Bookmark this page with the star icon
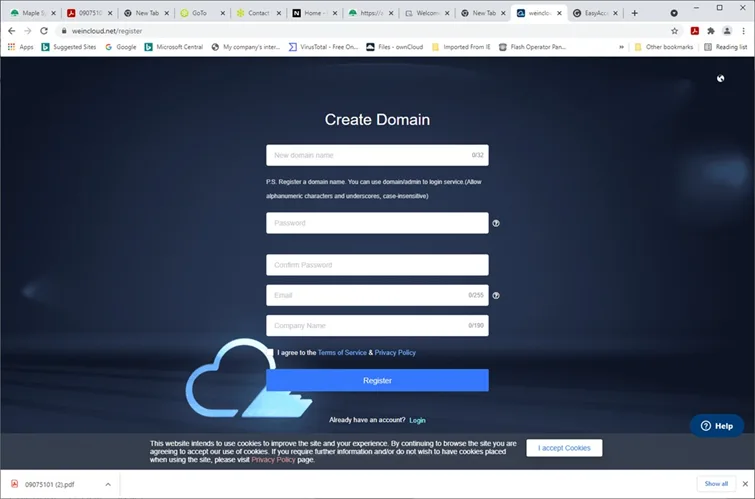The height and width of the screenshot is (499, 755). [x=675, y=31]
